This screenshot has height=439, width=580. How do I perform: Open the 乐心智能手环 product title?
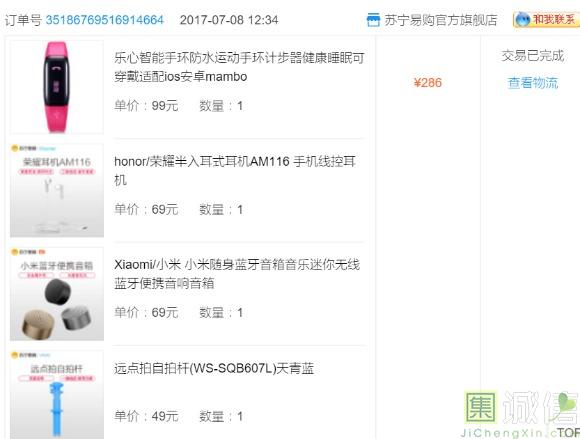pyautogui.click(x=239, y=67)
